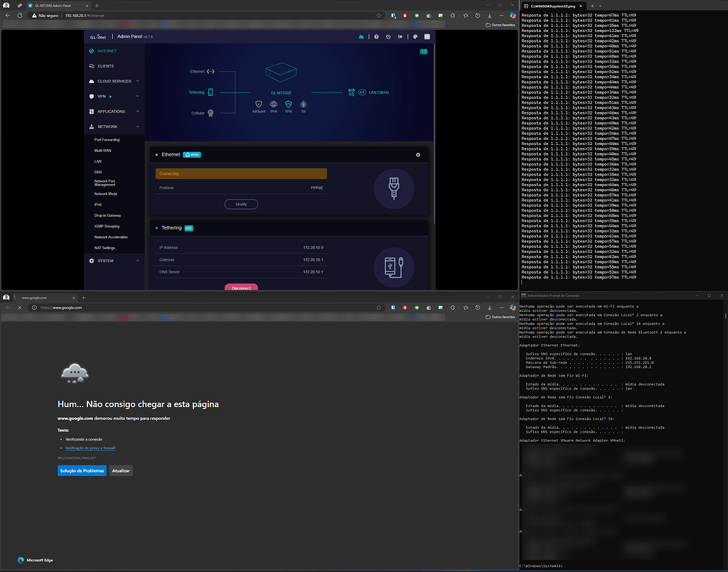Screen dimensions: 728x572
Task: Open the VPN icon under GL-MT2500
Action: [288, 104]
